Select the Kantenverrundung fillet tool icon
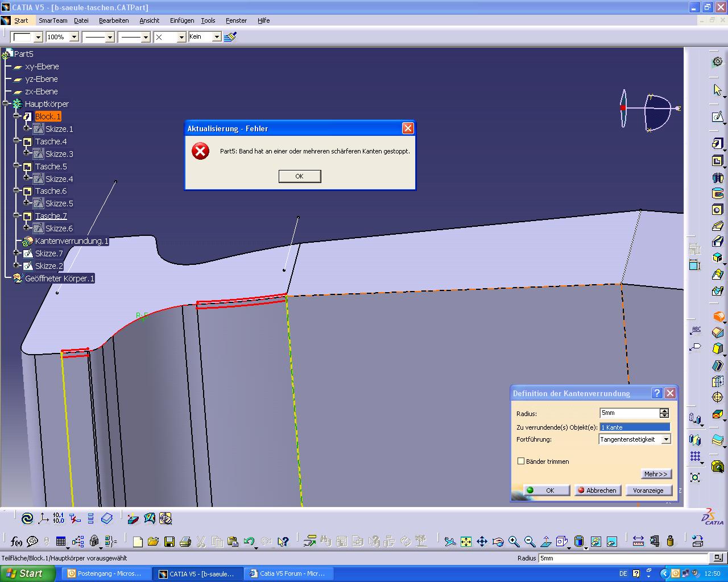This screenshot has width=728, height=582. pyautogui.click(x=717, y=317)
